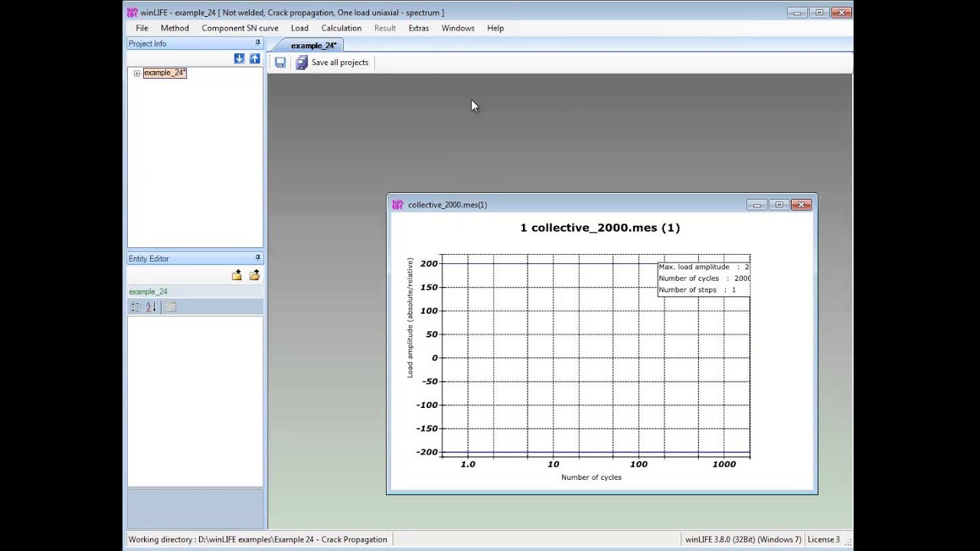
Task: Click the Save all projects label
Action: click(340, 63)
